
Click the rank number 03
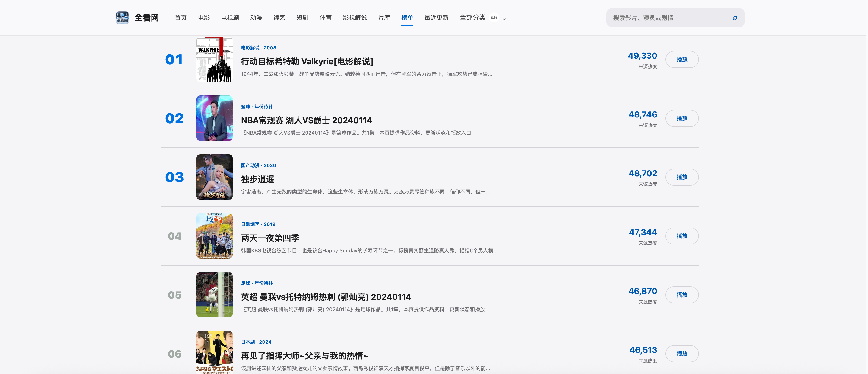[174, 177]
